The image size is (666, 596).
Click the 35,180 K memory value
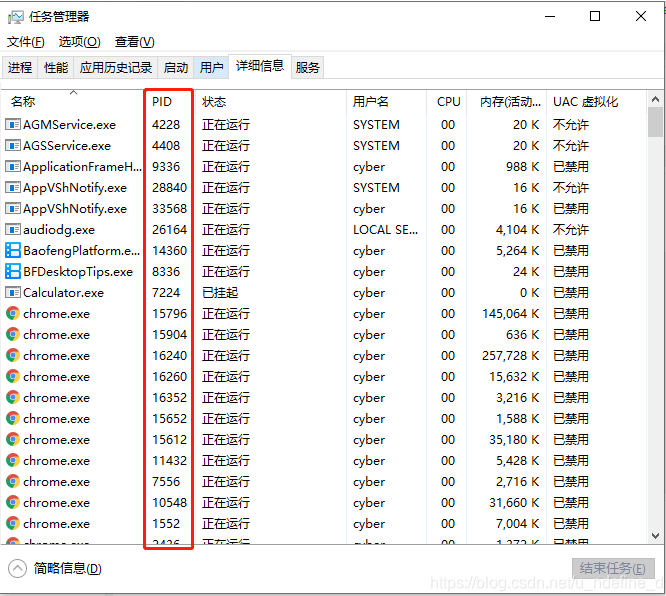tap(514, 440)
